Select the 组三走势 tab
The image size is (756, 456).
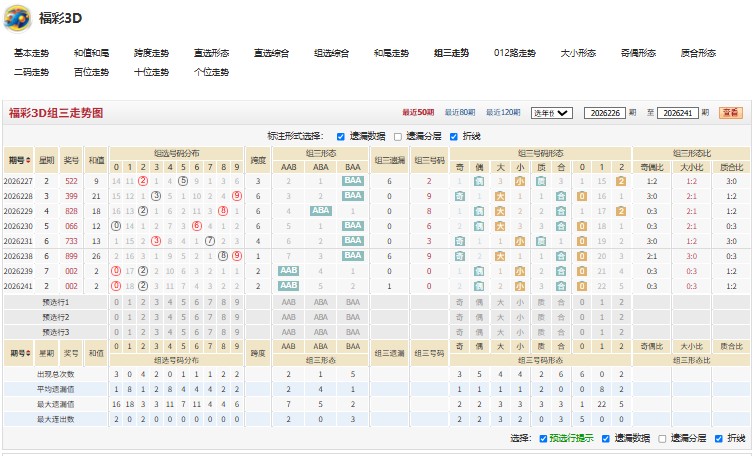[451, 53]
